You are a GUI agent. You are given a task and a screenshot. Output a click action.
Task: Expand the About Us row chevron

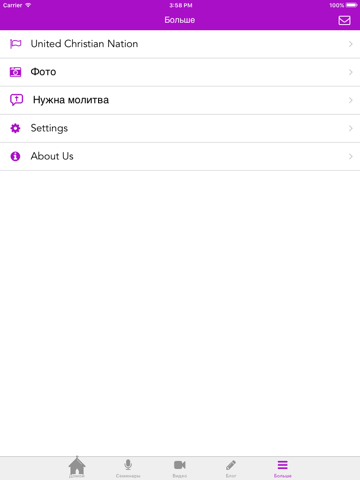point(350,156)
